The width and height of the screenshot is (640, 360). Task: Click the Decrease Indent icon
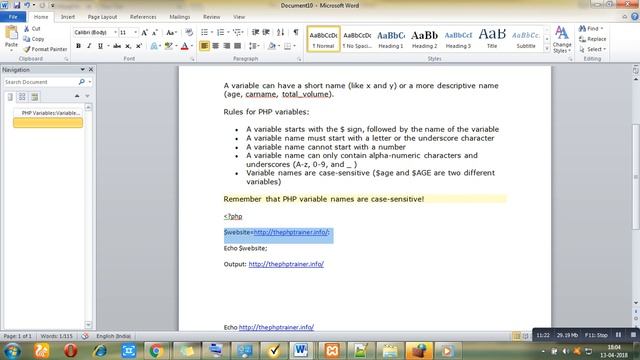pos(256,33)
